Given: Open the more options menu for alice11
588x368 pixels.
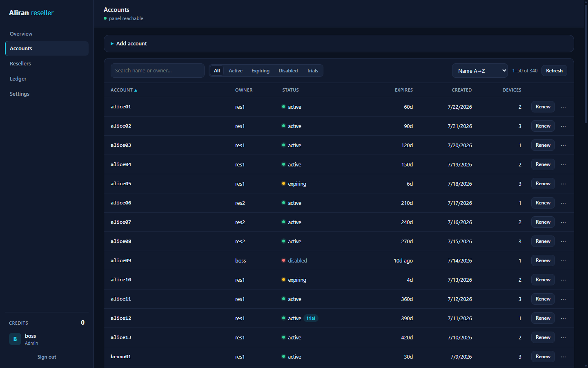Looking at the screenshot, I should [x=563, y=299].
